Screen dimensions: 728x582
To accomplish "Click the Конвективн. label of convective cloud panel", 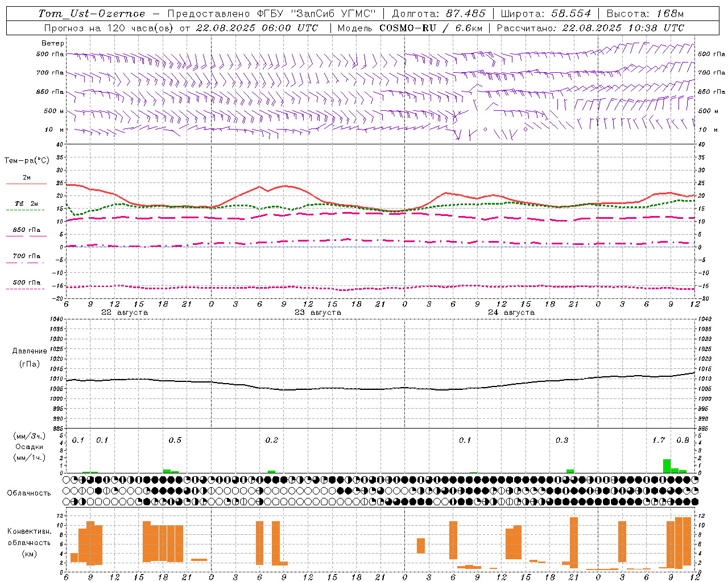I will coord(30,531).
